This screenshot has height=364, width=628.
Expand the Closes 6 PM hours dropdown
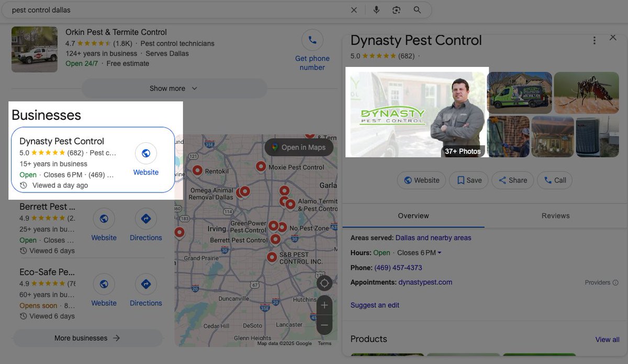coord(419,253)
